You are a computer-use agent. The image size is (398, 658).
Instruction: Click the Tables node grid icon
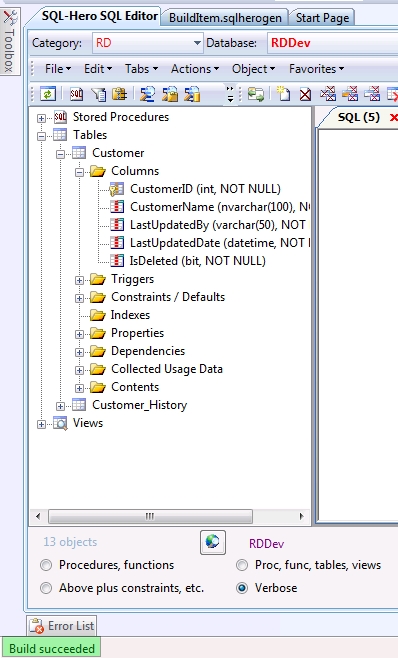[x=60, y=135]
